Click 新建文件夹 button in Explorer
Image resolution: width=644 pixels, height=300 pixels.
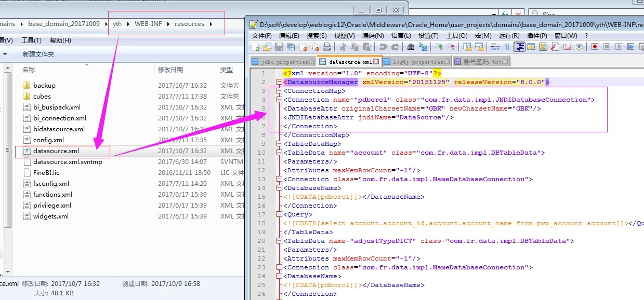tap(38, 54)
